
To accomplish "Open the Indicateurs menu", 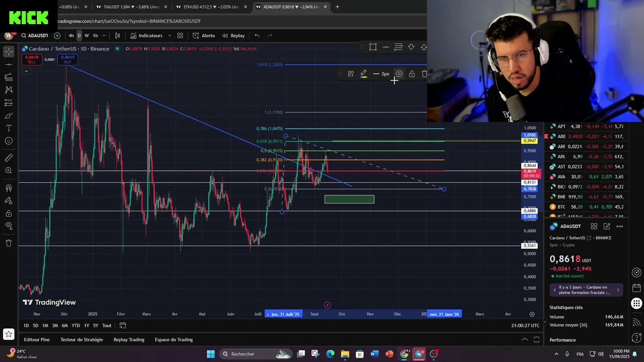I will pyautogui.click(x=146, y=36).
